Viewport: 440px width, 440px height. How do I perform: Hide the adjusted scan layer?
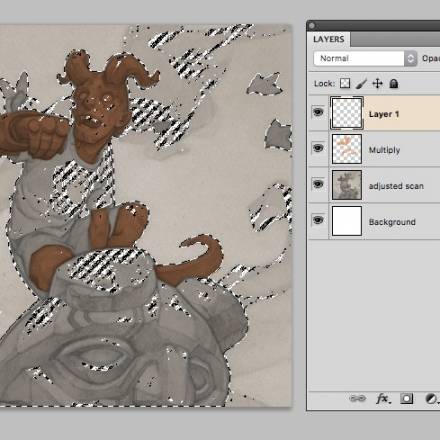tap(318, 184)
